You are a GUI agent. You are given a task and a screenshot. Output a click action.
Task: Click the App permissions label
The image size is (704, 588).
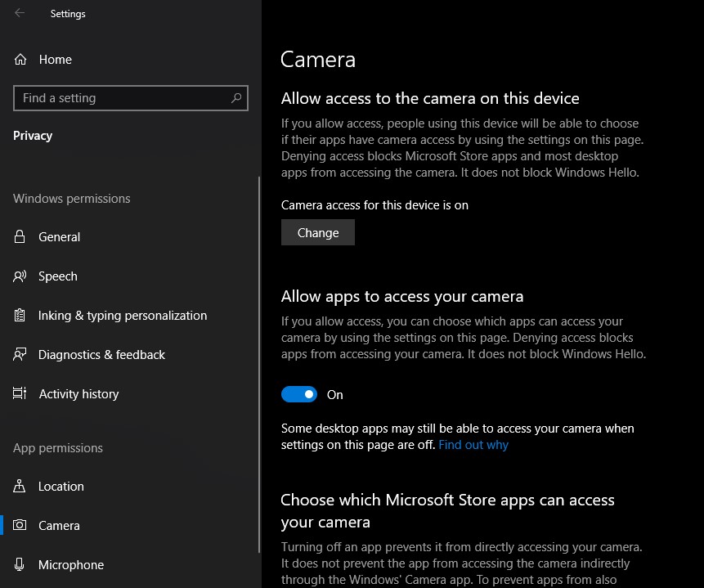coord(58,448)
